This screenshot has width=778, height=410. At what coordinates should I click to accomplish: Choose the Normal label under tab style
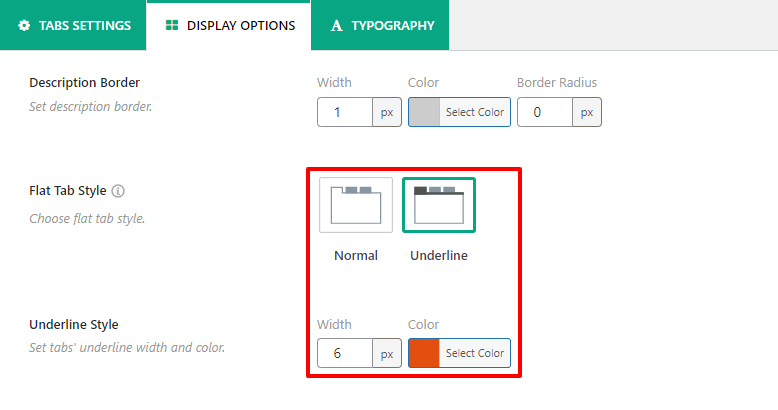[356, 255]
